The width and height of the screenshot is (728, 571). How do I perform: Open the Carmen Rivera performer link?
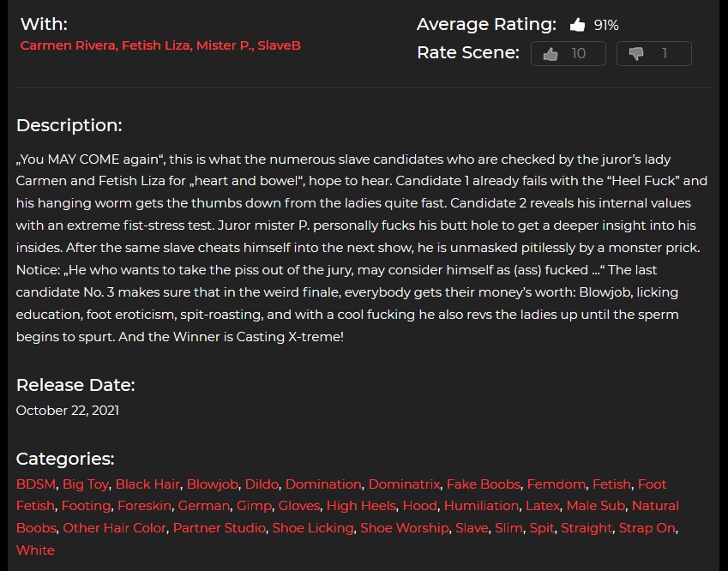pyautogui.click(x=69, y=45)
